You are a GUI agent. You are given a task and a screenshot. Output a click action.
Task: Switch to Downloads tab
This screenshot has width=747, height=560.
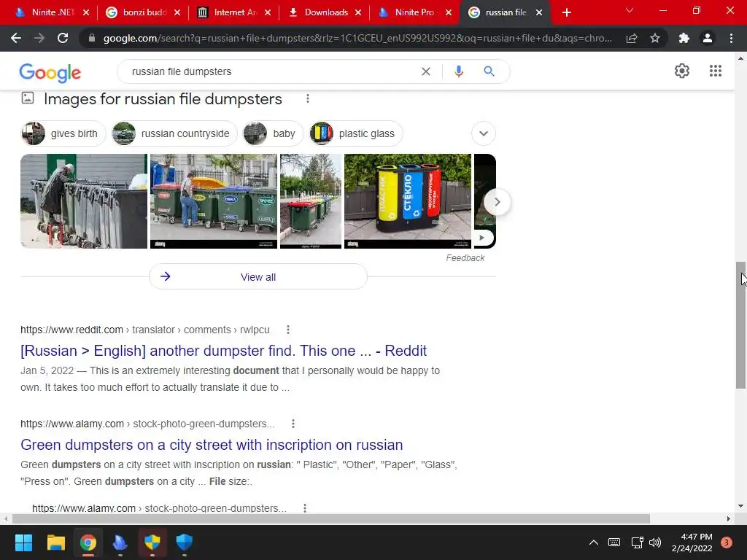(324, 12)
